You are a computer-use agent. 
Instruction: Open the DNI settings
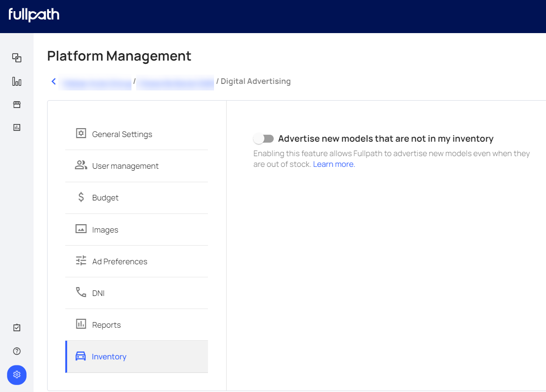(98, 293)
